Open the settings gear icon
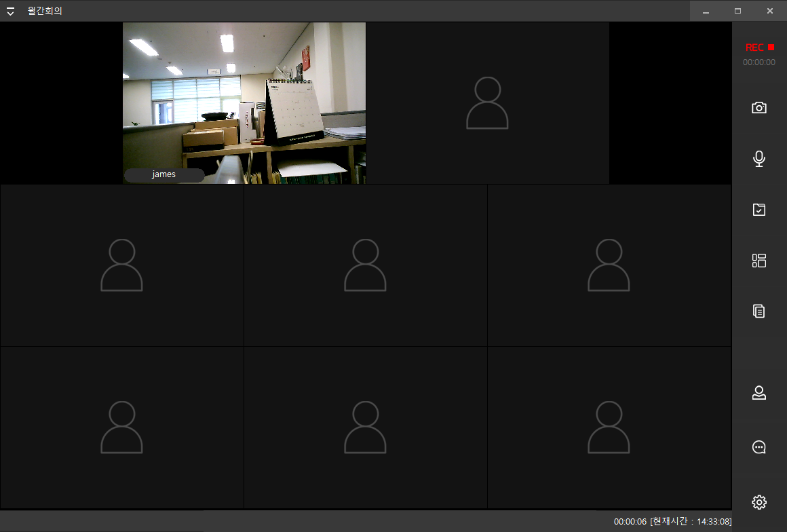 click(x=759, y=502)
